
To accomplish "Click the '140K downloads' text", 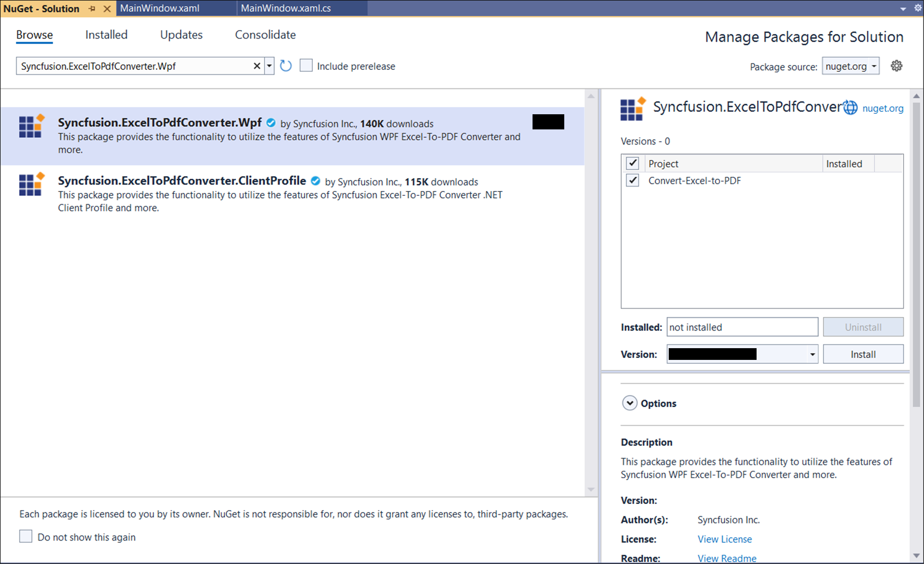I will pyautogui.click(x=396, y=124).
